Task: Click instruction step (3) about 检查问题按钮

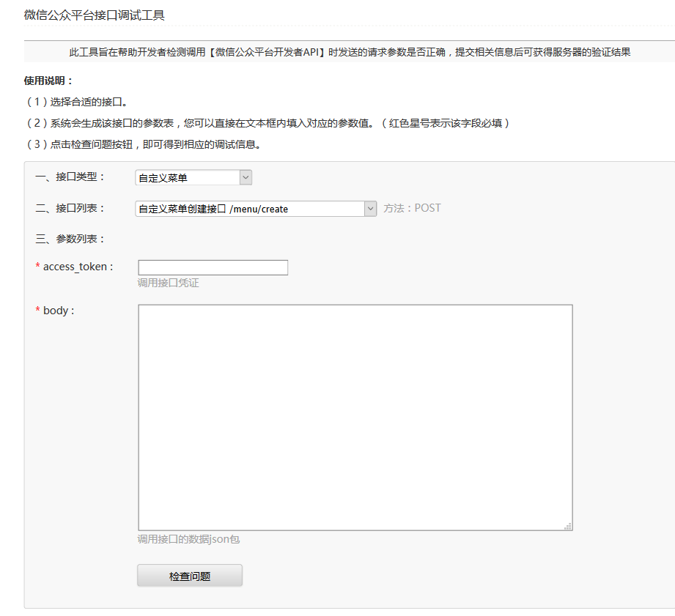Action: tap(144, 144)
